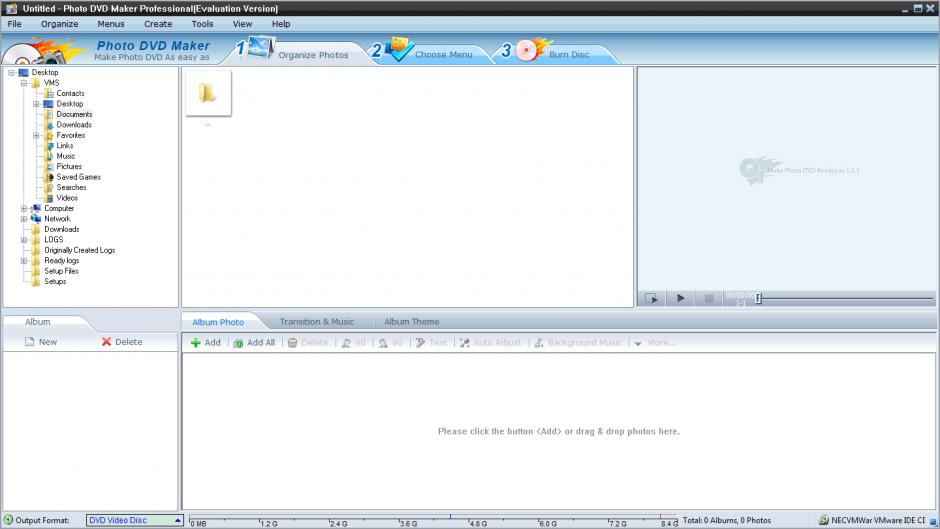Open the parent folder thumbnail
Screen dimensions: 940x529
(208, 93)
